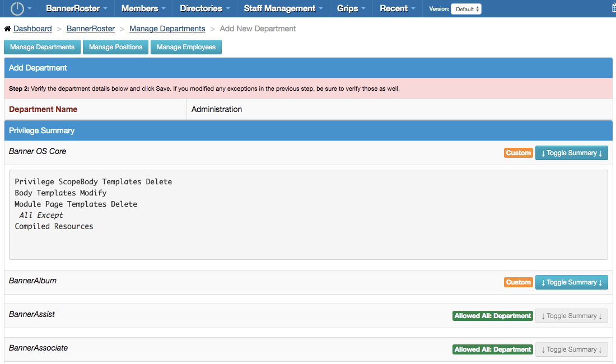Image resolution: width=616 pixels, height=364 pixels.
Task: Click the Add New Department breadcrumb text
Action: (x=258, y=29)
